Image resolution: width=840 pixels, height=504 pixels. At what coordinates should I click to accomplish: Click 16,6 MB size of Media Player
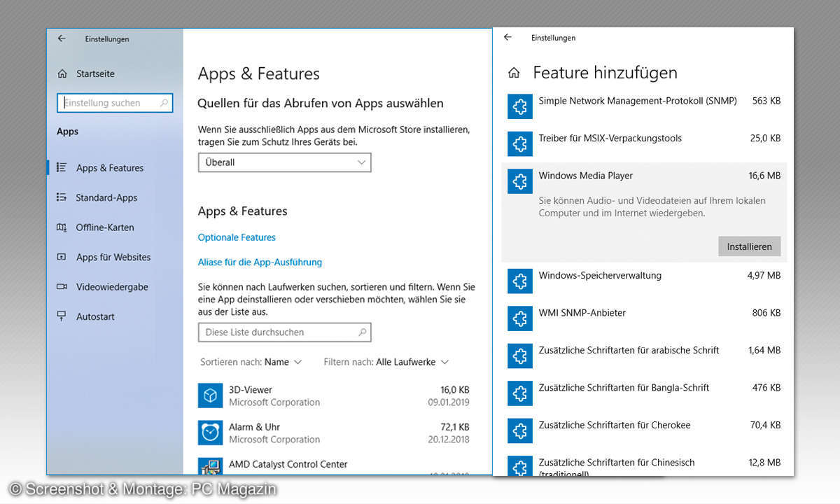tap(764, 176)
